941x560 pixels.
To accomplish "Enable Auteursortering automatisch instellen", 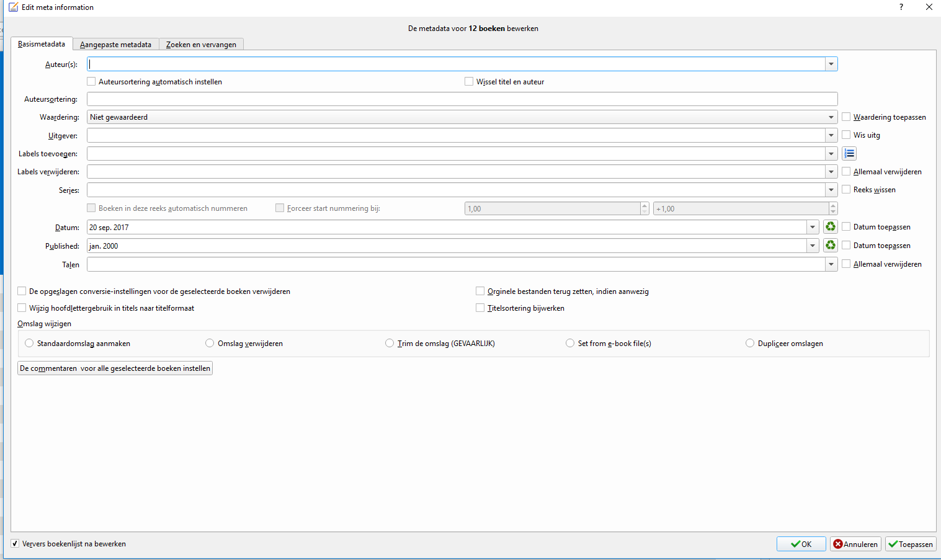I will [91, 81].
